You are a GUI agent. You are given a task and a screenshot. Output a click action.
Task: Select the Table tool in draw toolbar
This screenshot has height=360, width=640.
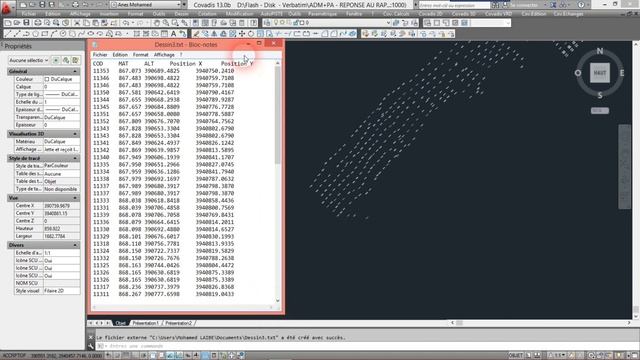(x=164, y=34)
